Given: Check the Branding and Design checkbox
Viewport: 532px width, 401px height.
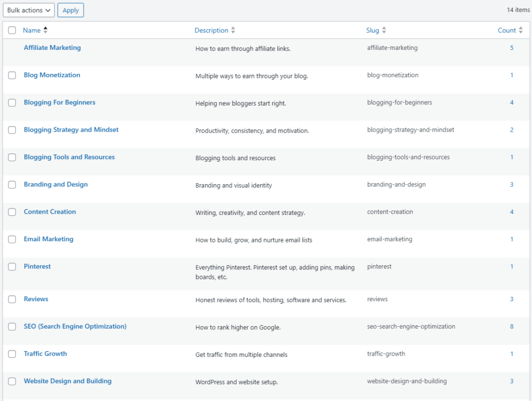Looking at the screenshot, I should point(12,184).
